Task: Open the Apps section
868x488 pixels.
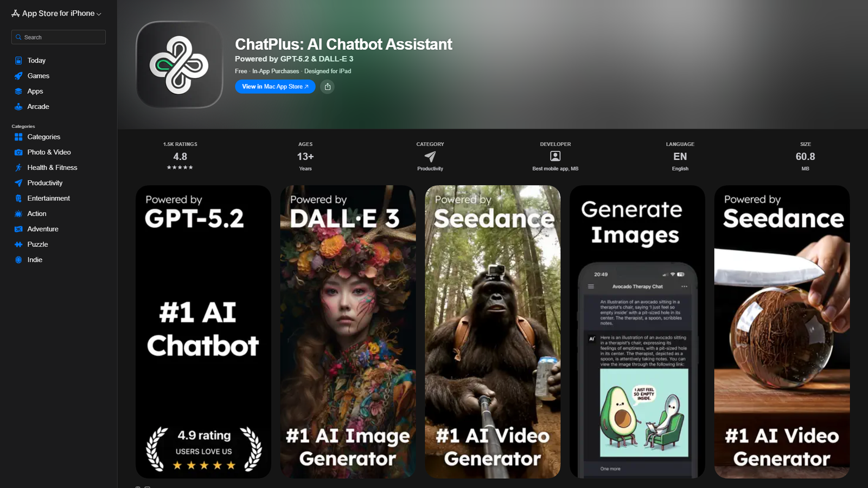Action: [35, 91]
